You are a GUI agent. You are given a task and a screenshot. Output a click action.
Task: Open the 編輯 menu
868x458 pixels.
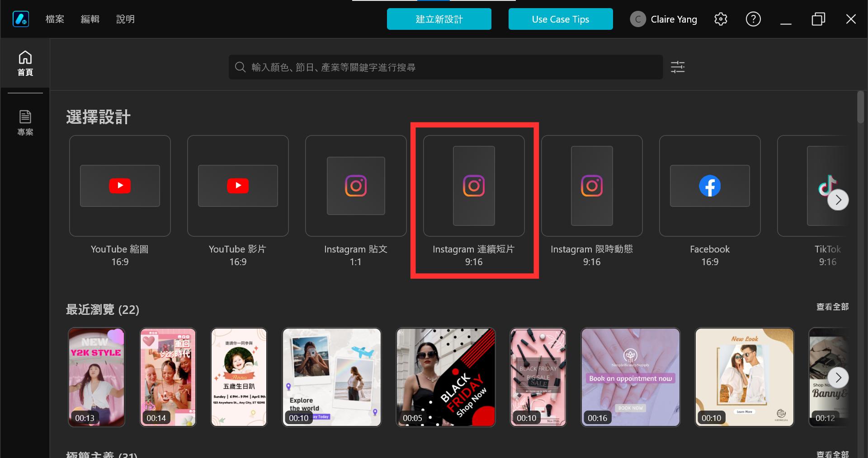coord(90,19)
